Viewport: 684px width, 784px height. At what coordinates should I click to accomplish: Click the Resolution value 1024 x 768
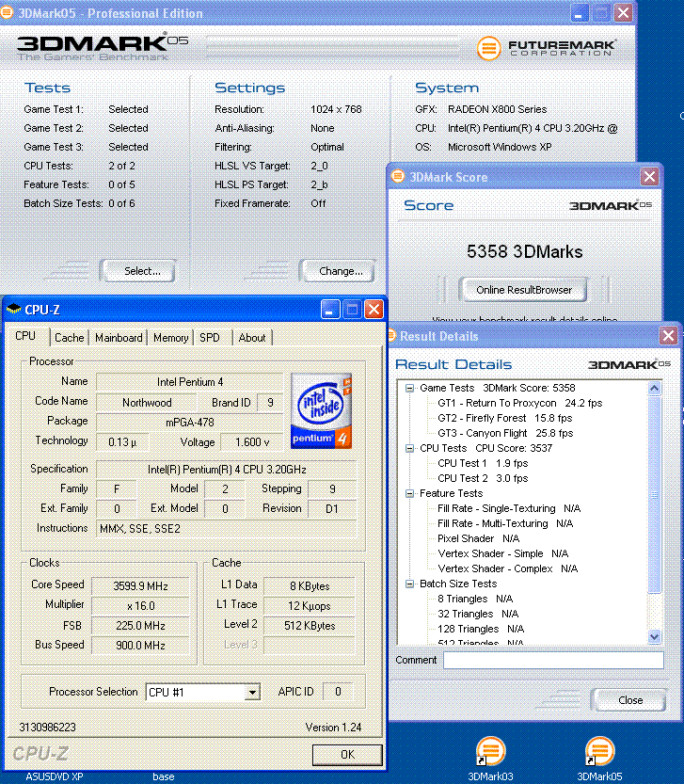(336, 109)
